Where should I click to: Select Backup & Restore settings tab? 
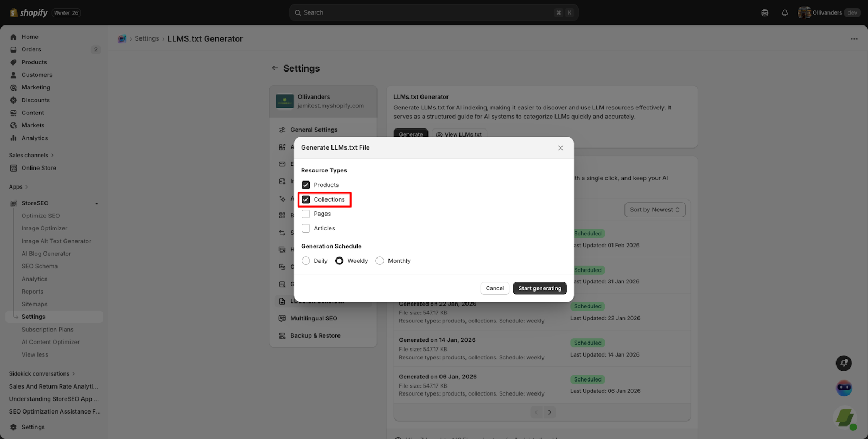click(323, 336)
